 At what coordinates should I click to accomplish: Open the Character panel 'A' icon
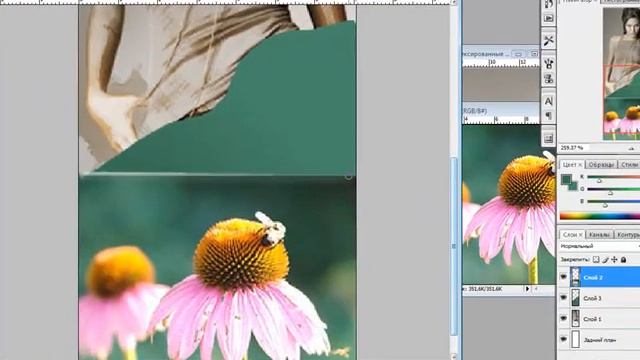coord(549,101)
